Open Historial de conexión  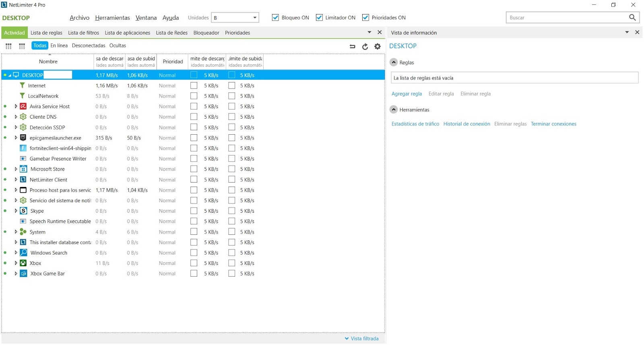tap(467, 124)
